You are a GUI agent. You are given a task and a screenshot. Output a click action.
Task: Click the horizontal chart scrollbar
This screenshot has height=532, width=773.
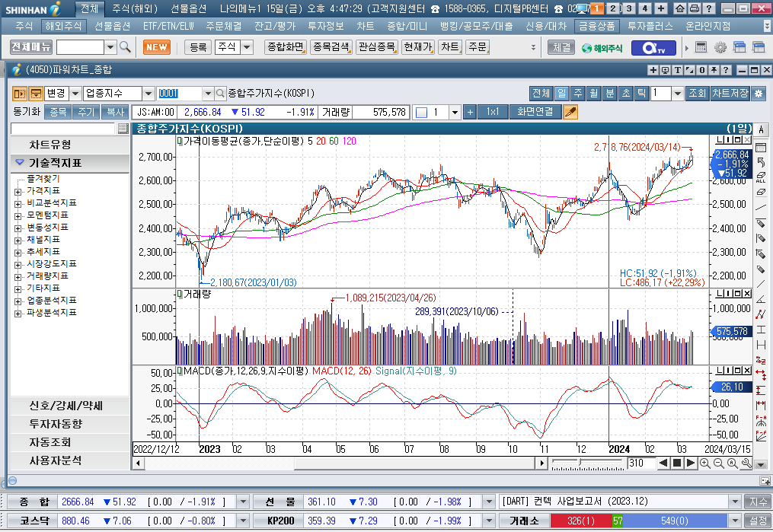[340, 463]
